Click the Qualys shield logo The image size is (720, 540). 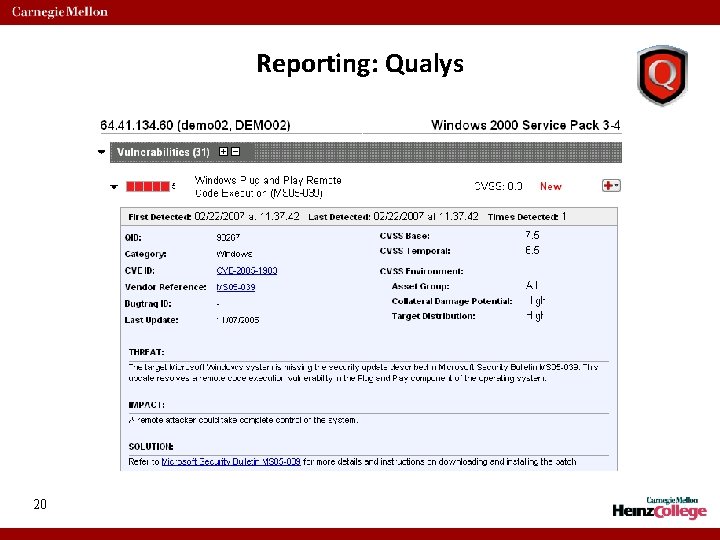click(662, 75)
